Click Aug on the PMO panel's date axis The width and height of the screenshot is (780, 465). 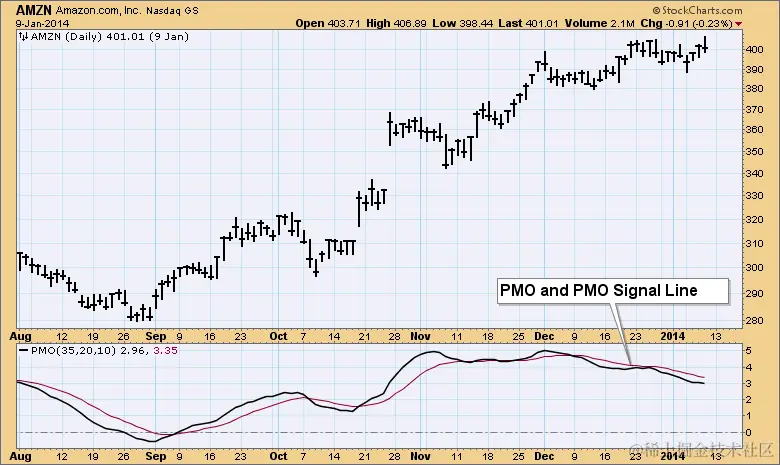20,456
